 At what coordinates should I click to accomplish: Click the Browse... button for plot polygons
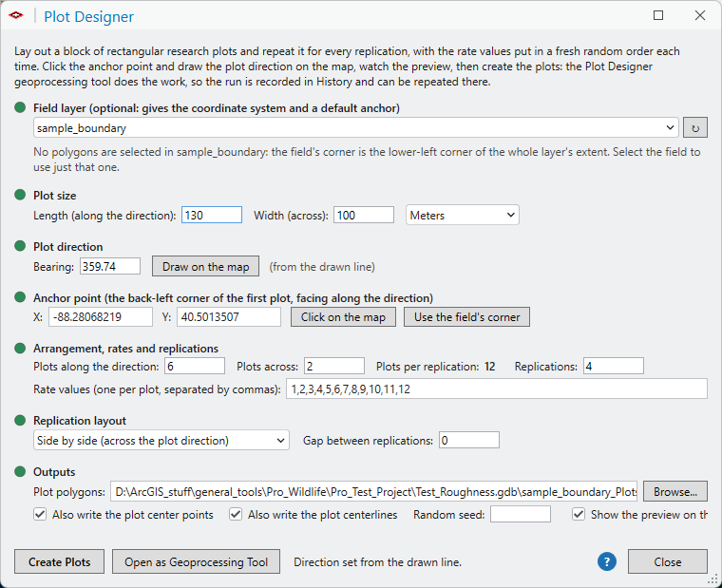point(675,491)
